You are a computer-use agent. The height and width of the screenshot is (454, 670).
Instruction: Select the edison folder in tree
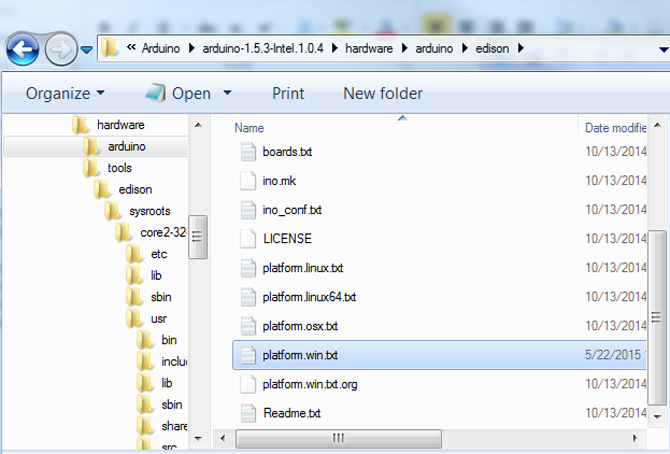pyautogui.click(x=135, y=189)
